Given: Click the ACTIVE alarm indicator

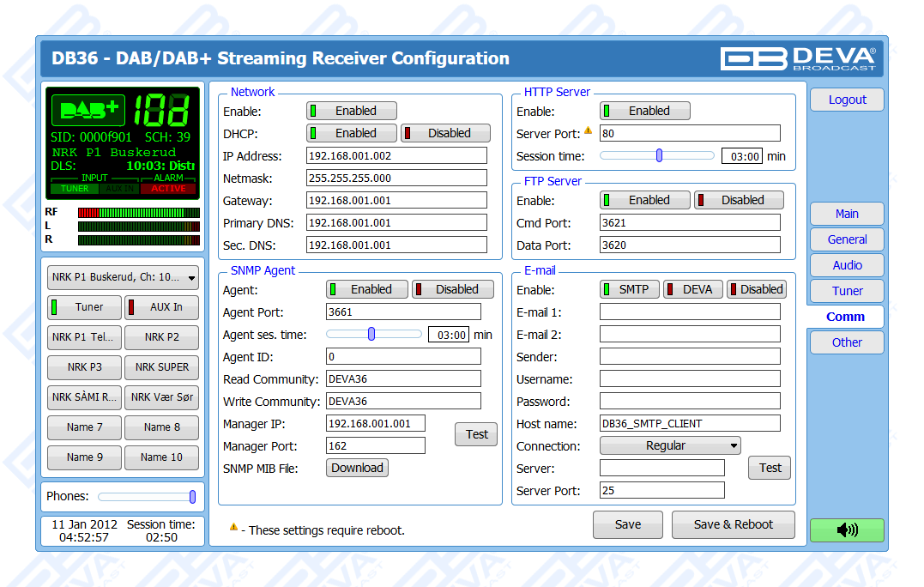Looking at the screenshot, I should [x=169, y=189].
